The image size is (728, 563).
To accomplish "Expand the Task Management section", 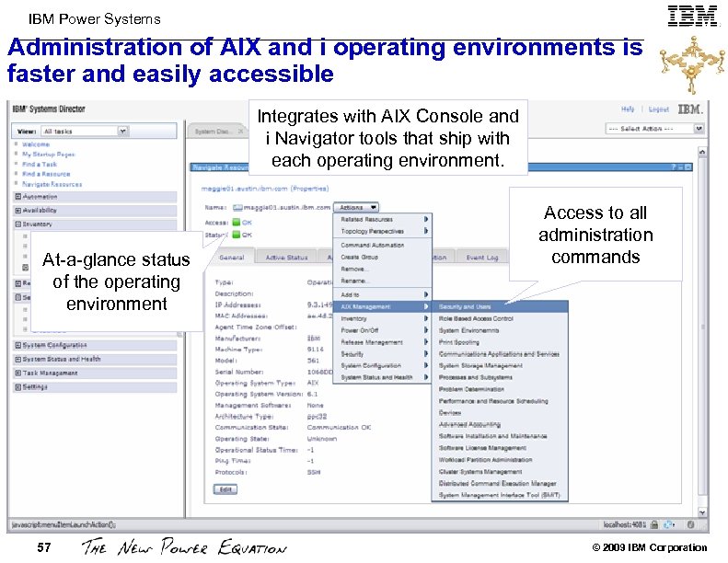I will 18,373.
